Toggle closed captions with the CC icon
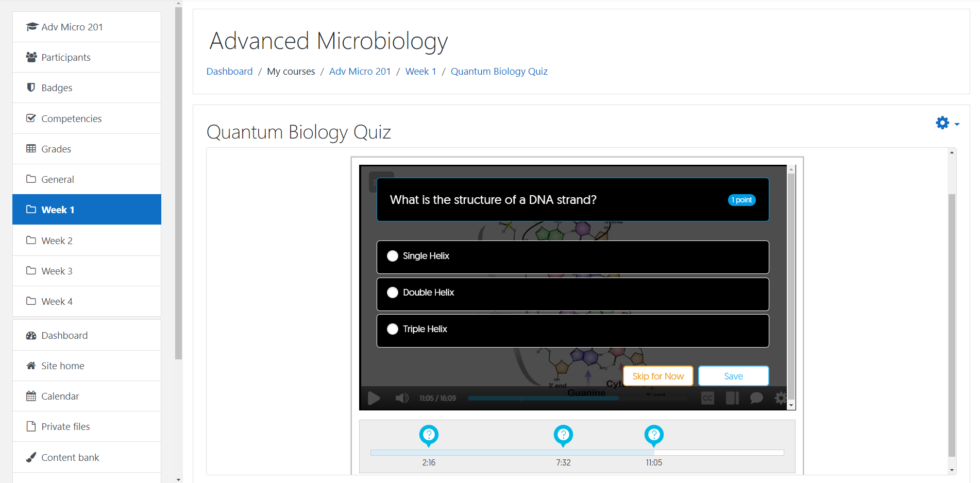 707,398
